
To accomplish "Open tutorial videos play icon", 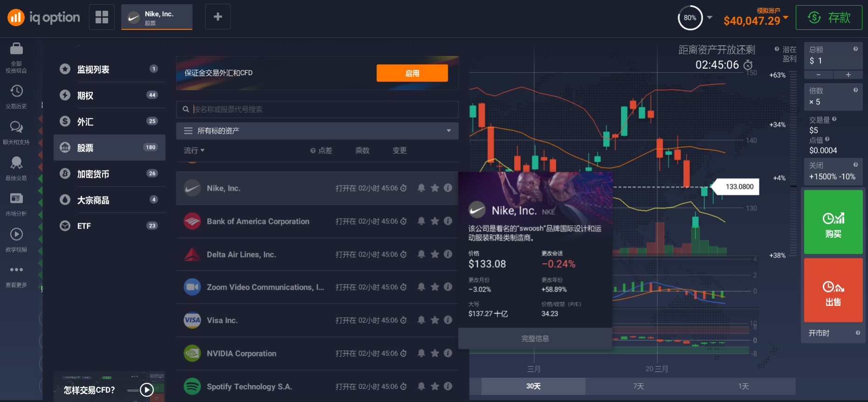I will pyautogui.click(x=16, y=234).
